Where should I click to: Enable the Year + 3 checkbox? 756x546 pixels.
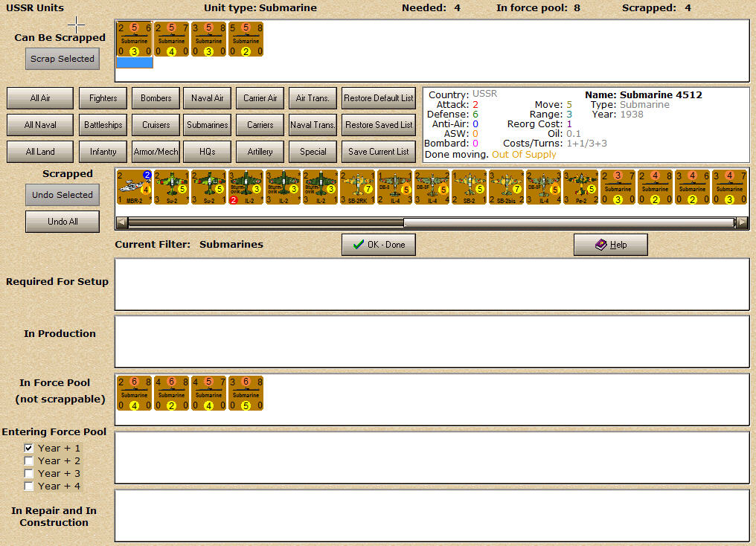pos(29,473)
